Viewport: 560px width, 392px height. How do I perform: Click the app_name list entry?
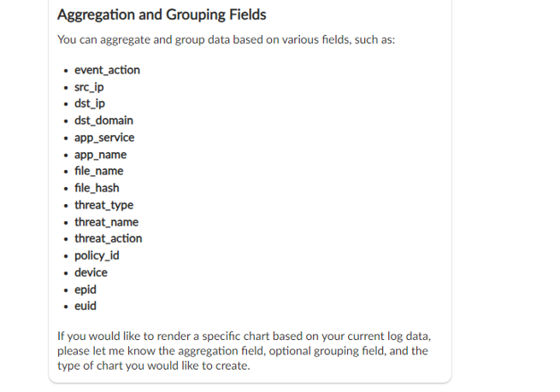point(100,155)
